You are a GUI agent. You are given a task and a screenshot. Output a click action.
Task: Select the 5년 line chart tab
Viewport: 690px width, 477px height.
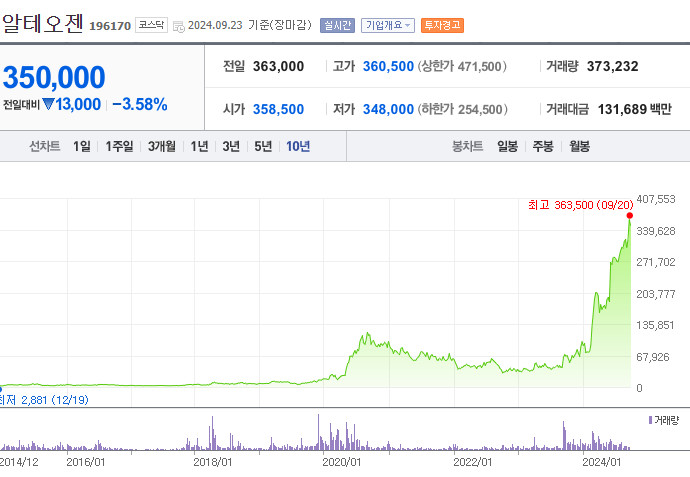click(x=263, y=146)
